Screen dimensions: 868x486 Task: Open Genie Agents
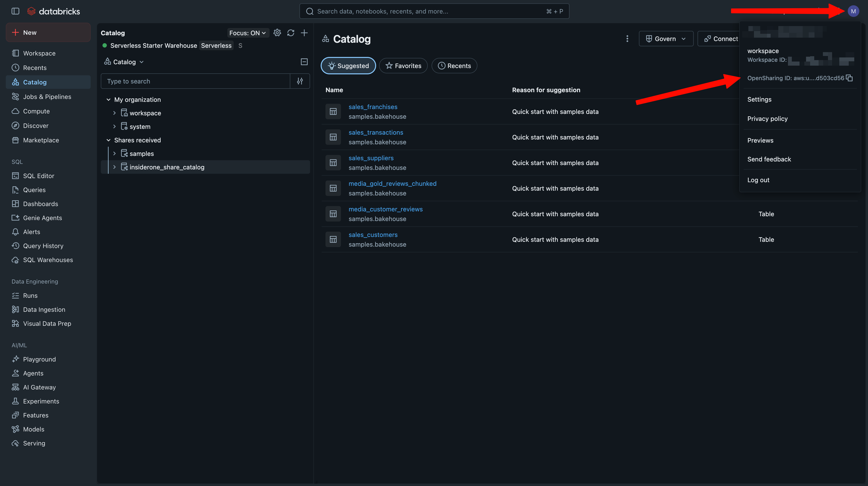click(48, 218)
